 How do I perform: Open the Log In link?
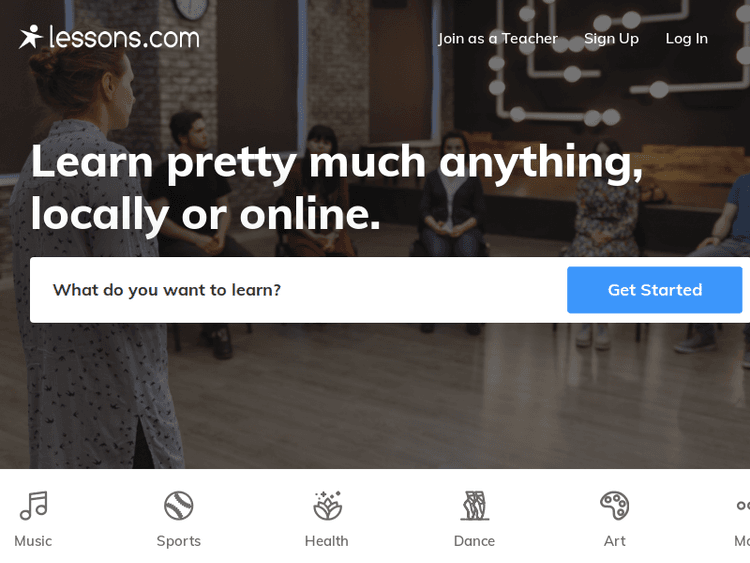pos(686,39)
